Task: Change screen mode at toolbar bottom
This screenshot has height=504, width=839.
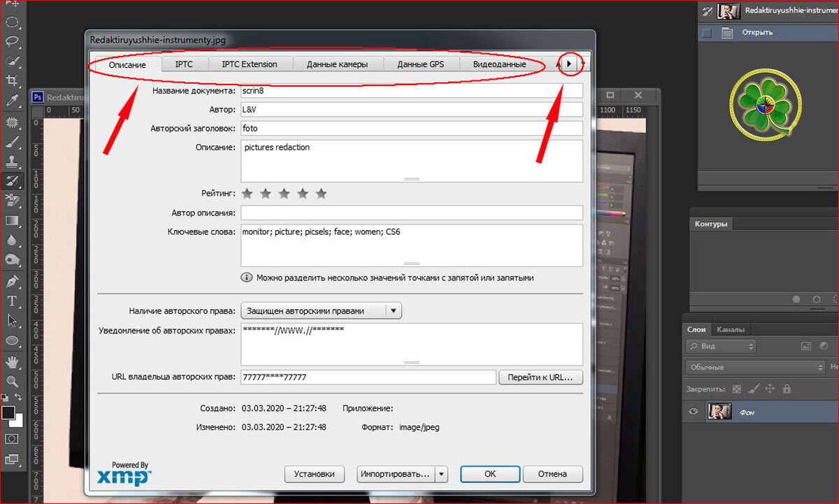Action: pos(12,459)
